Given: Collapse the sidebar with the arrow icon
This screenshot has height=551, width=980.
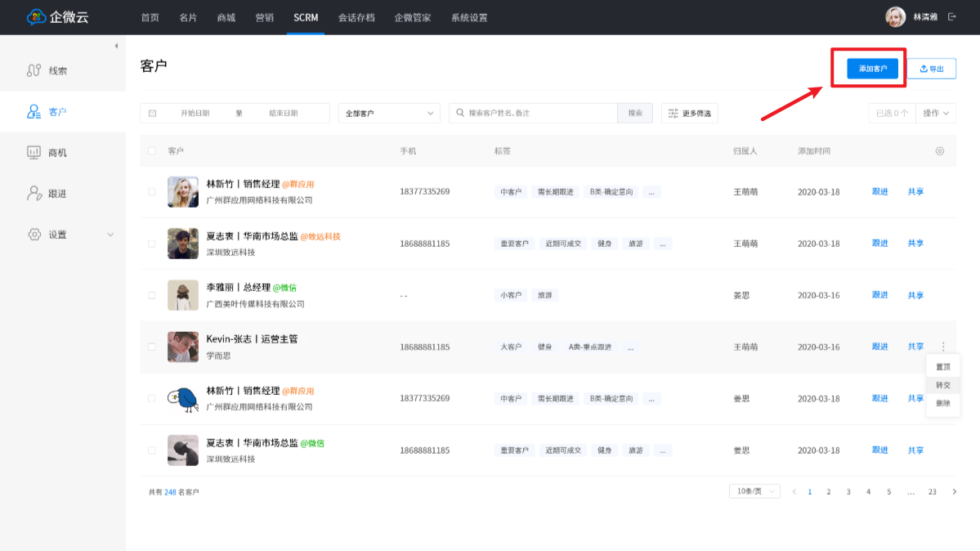Looking at the screenshot, I should pos(116,46).
